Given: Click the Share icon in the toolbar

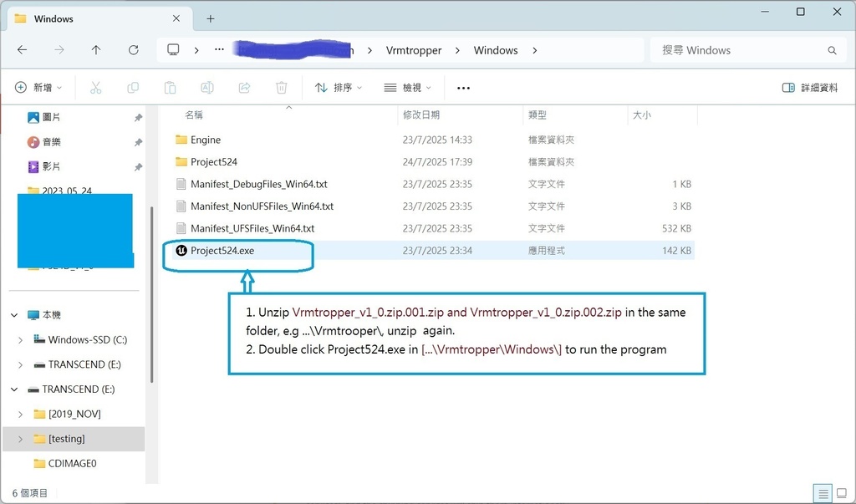Looking at the screenshot, I should coord(243,87).
